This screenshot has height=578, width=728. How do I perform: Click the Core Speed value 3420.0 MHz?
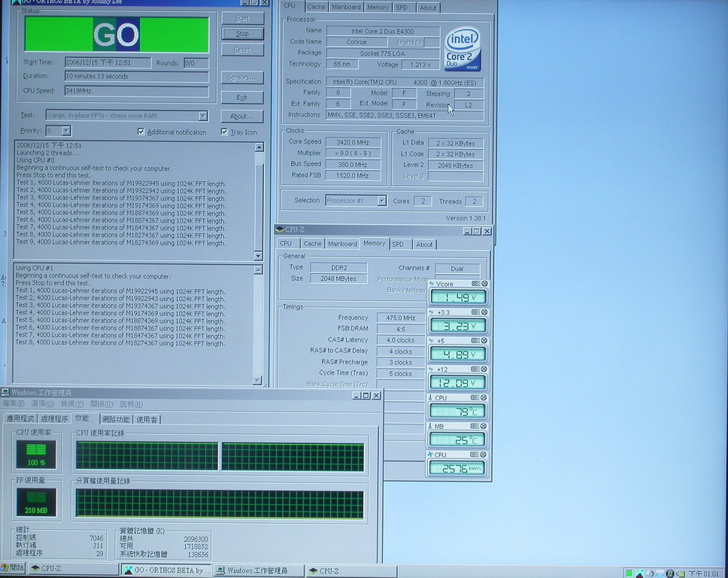click(353, 142)
